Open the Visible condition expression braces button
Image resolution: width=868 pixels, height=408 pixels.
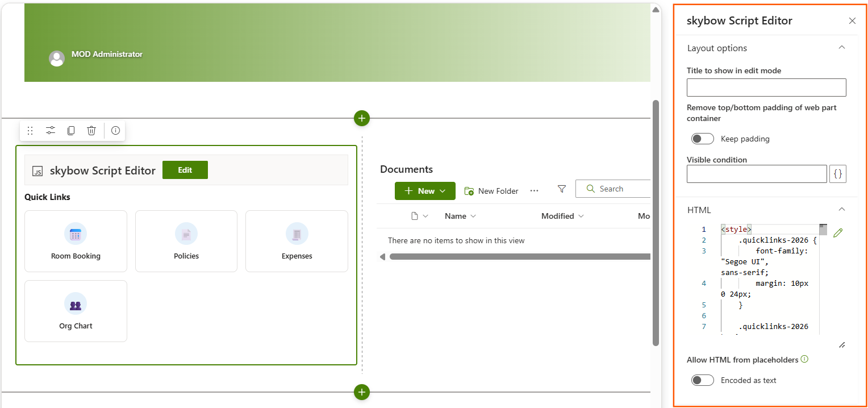point(838,174)
